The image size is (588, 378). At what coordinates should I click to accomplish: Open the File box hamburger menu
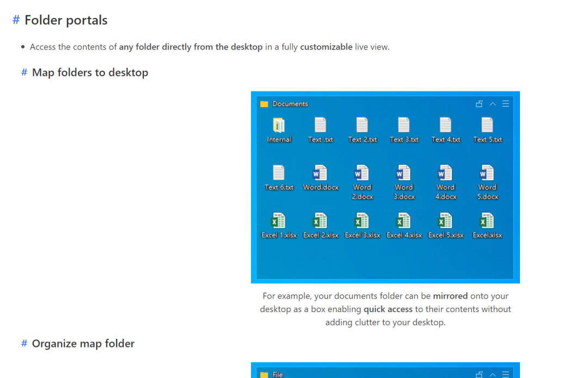click(x=505, y=374)
